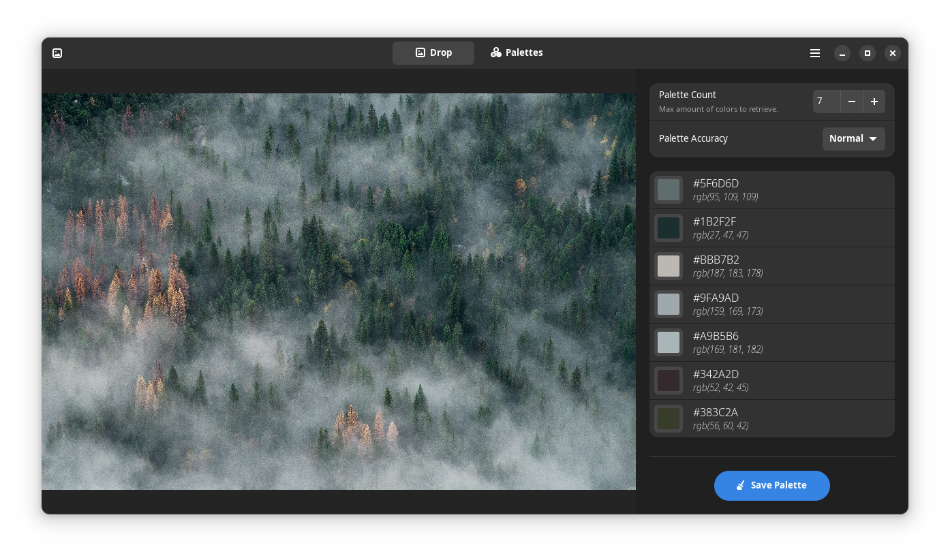Expand the Palette Accuracy Normal dropdown

coord(854,138)
